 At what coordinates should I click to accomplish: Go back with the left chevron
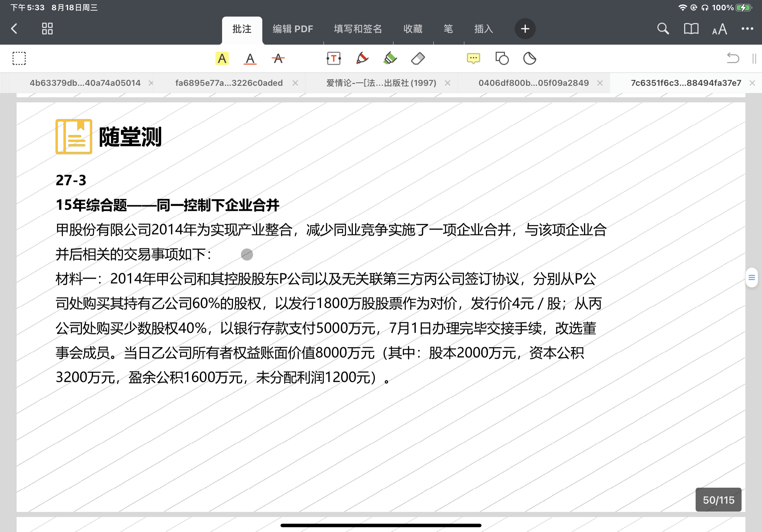14,29
